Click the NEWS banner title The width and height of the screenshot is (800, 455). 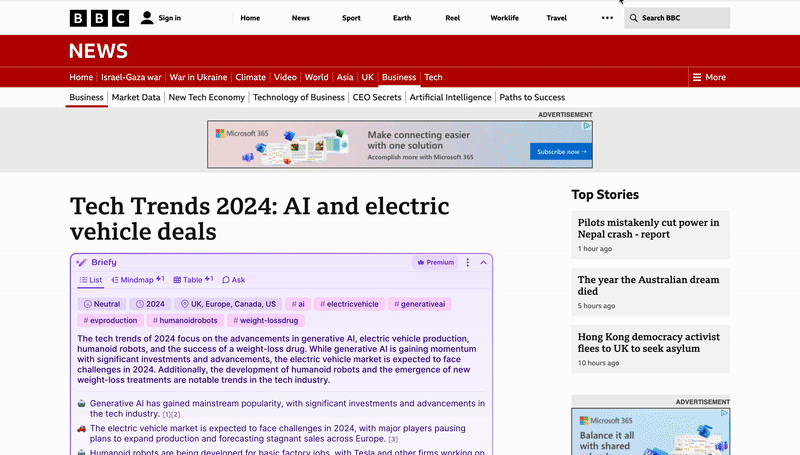tap(98, 51)
